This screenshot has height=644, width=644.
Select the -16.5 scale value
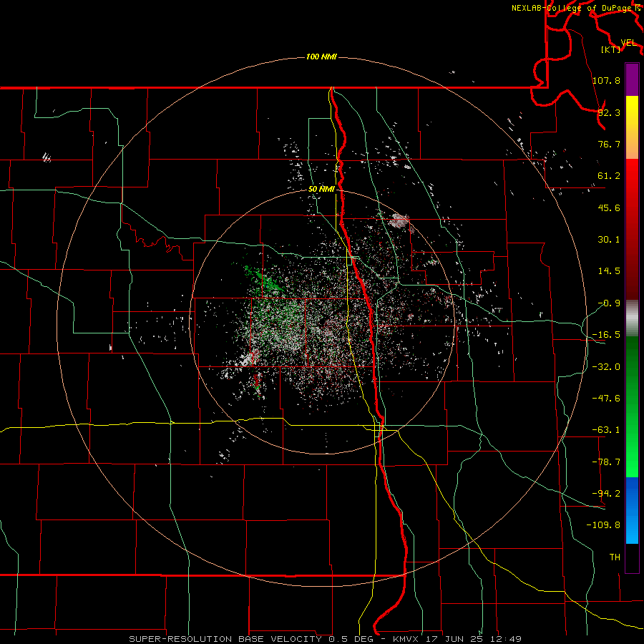click(606, 335)
